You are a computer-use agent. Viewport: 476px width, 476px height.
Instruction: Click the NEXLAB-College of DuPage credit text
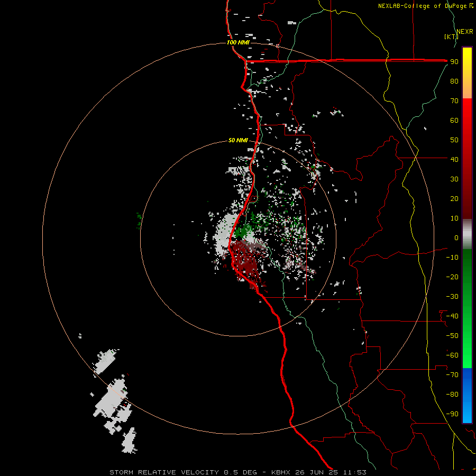pos(426,6)
